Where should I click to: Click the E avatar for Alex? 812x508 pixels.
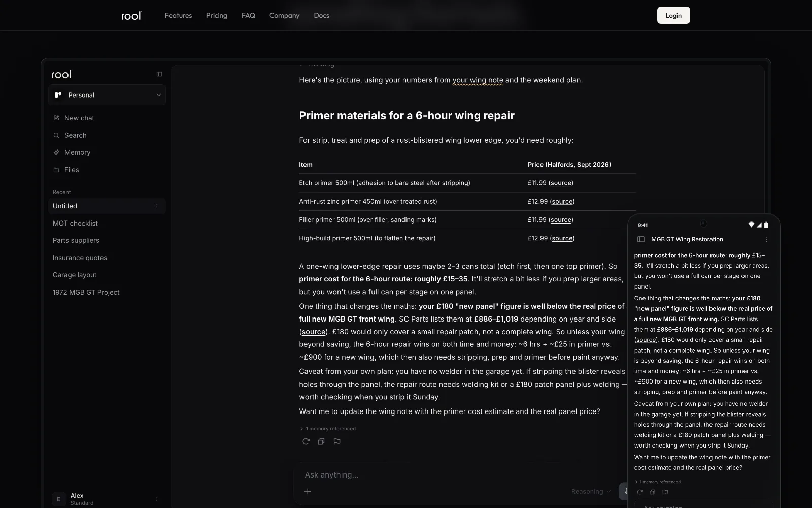tap(59, 499)
